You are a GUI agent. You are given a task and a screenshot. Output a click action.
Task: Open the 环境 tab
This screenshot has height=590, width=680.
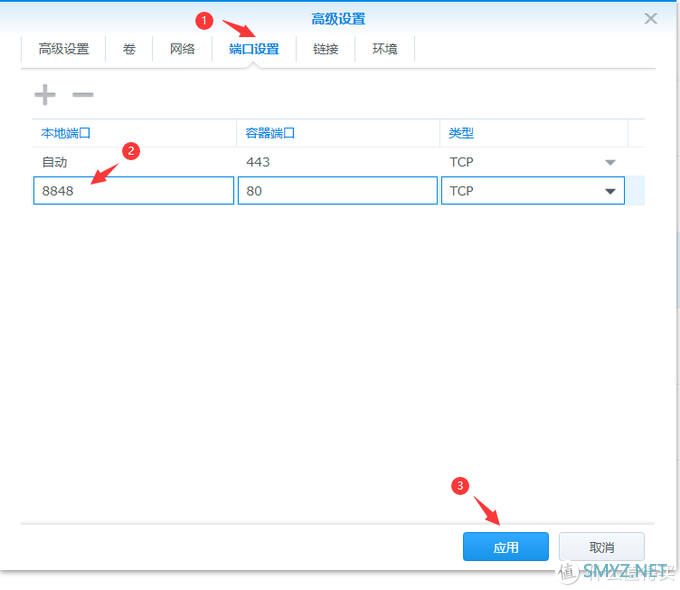(385, 49)
